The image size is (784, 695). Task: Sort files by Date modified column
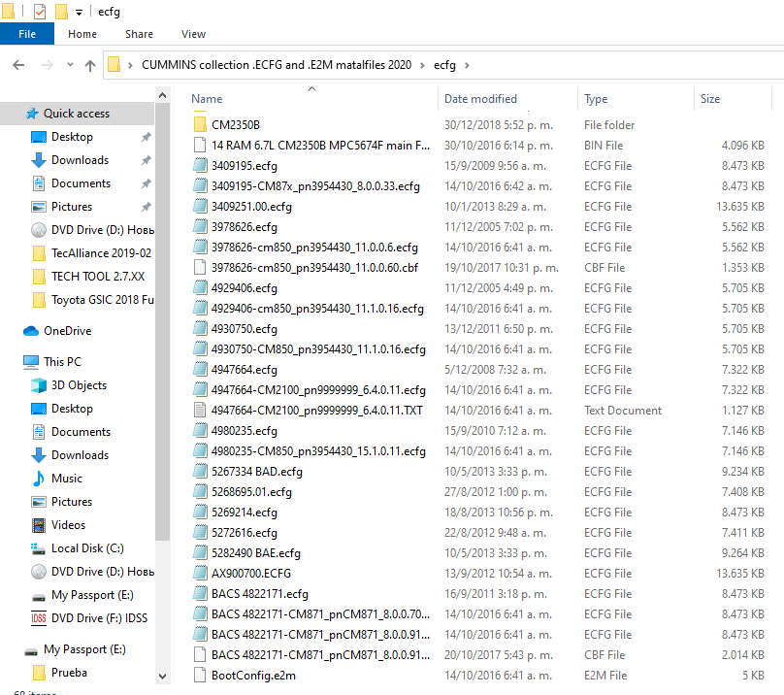480,99
